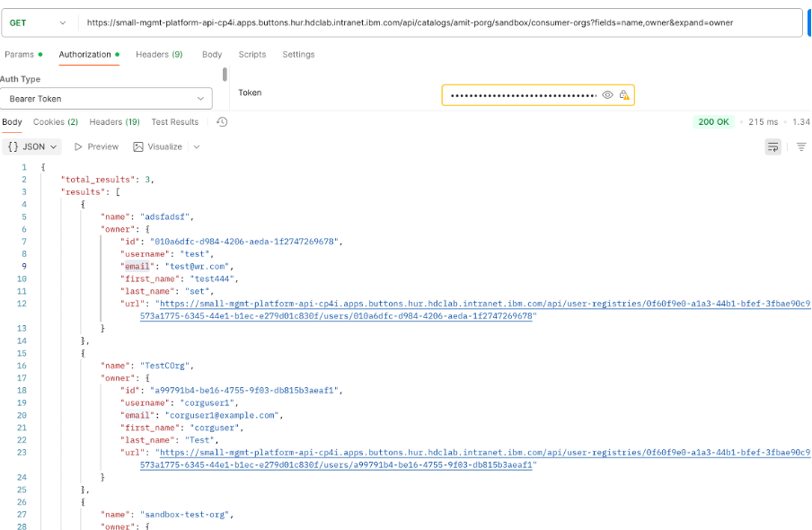Show the token with the eye icon
This screenshot has width=812, height=530.
pyautogui.click(x=608, y=95)
